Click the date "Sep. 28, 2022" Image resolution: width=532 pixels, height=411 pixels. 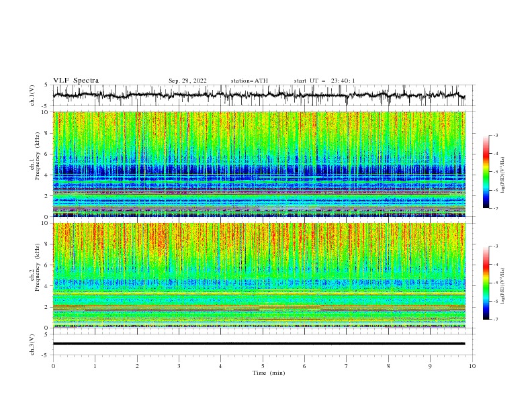tap(187, 81)
